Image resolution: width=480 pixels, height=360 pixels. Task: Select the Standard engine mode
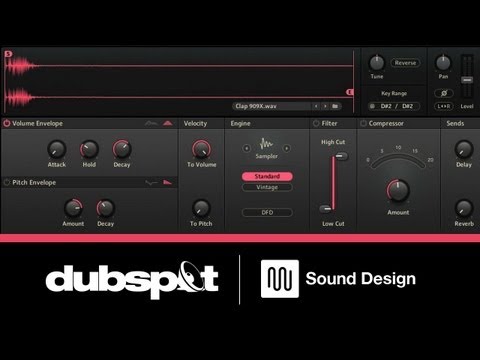[267, 176]
